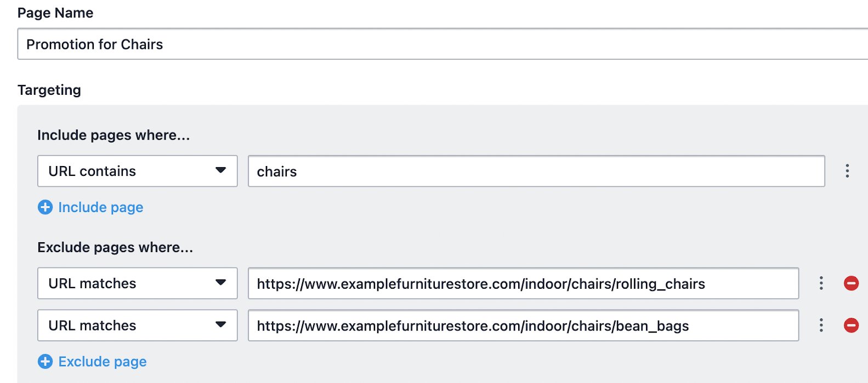868x383 pixels.
Task: Click the Include page link
Action: coord(101,207)
